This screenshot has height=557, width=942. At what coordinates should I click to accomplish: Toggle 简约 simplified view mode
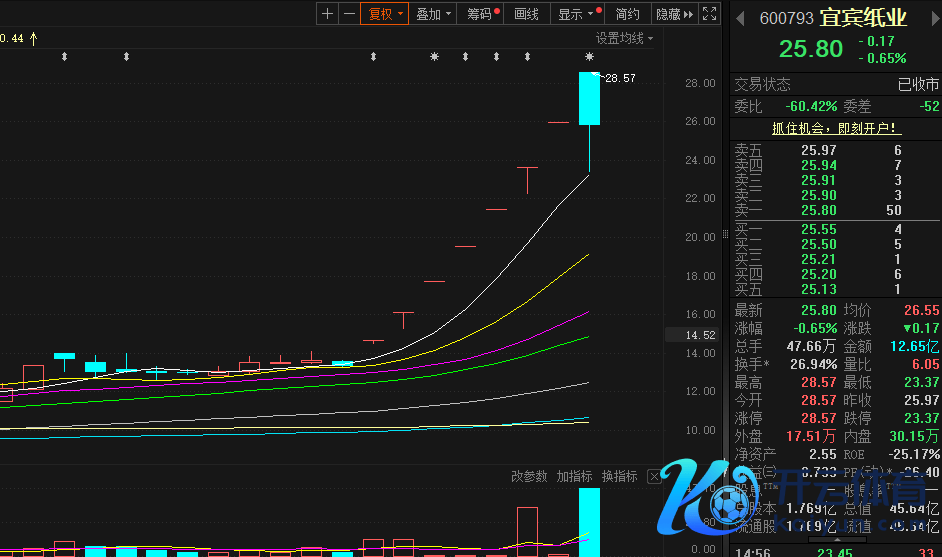tap(628, 14)
